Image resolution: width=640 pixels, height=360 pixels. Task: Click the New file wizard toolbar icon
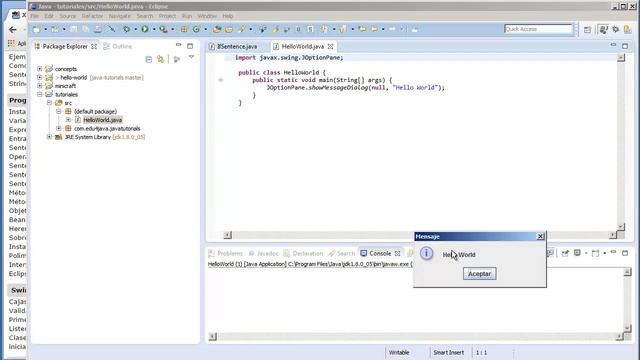pyautogui.click(x=36, y=29)
